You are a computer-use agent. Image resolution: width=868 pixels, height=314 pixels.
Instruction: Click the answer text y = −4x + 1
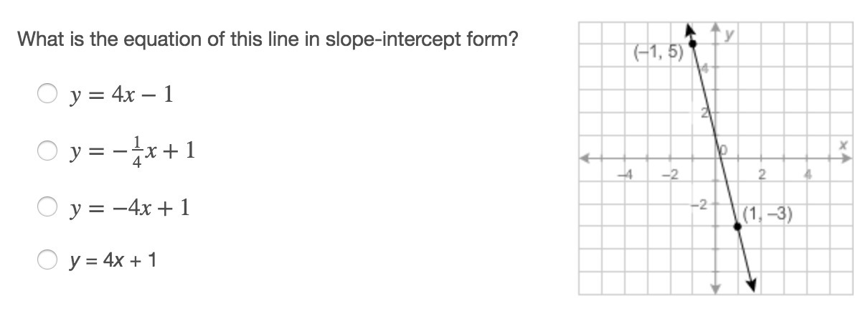click(130, 207)
